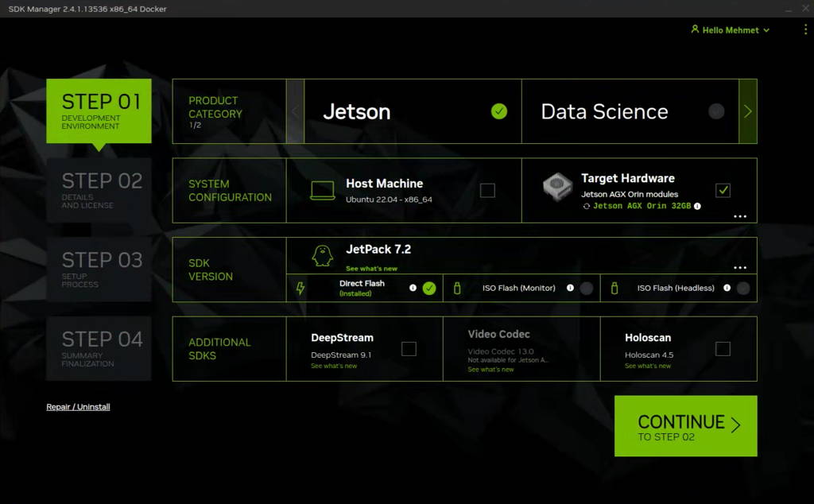Close the SDK Manager window
This screenshot has height=504, width=814.
click(805, 8)
